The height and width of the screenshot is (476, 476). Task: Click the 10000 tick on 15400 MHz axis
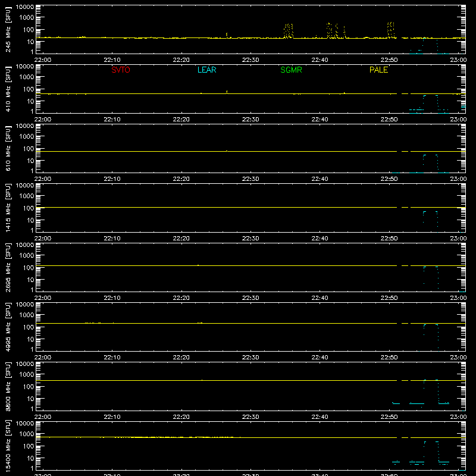(x=25, y=424)
